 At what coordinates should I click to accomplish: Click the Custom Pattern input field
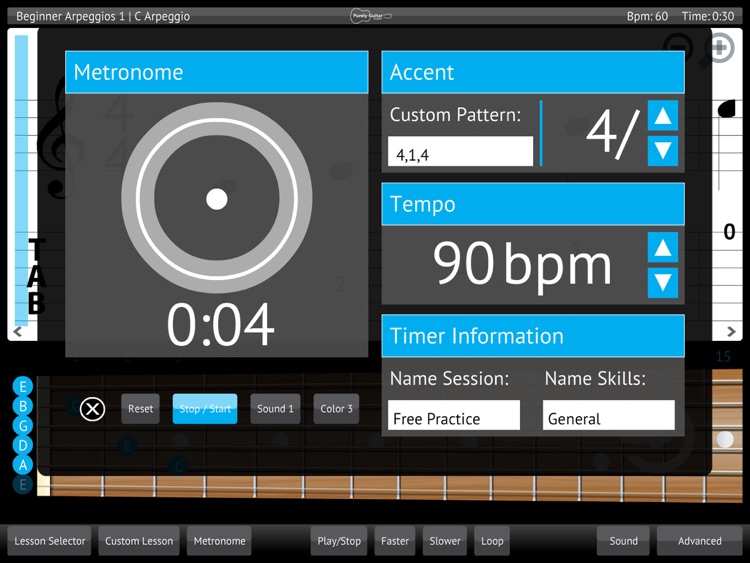click(460, 152)
